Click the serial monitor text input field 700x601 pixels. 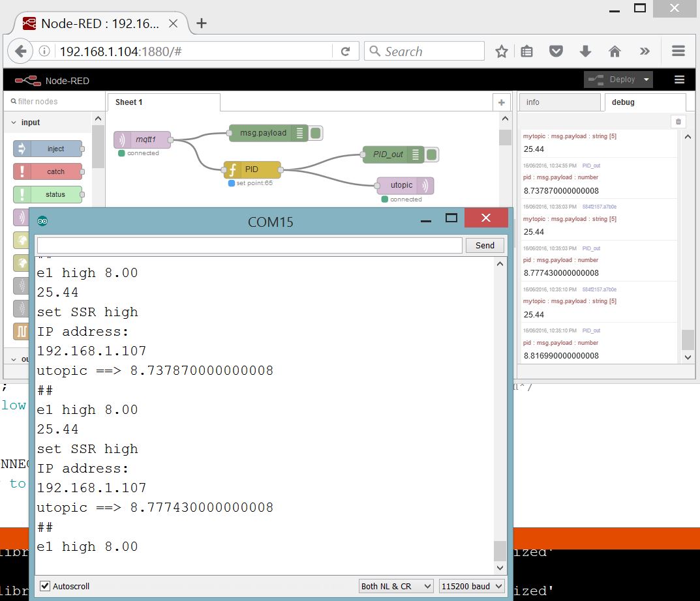250,245
